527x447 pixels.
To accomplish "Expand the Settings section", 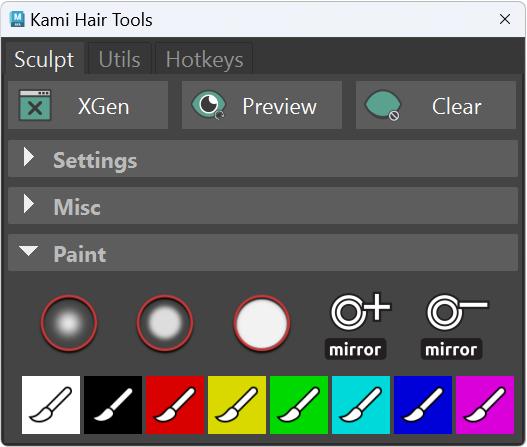I will (x=263, y=159).
